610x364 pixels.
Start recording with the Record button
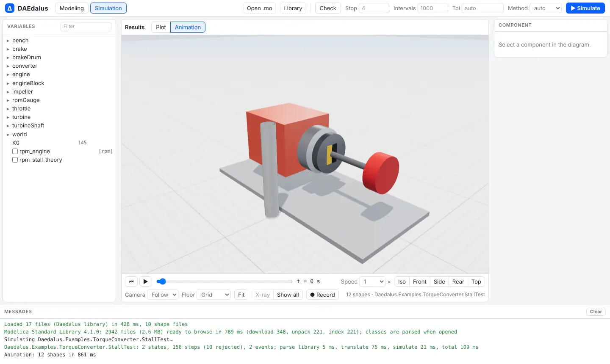[322, 295]
